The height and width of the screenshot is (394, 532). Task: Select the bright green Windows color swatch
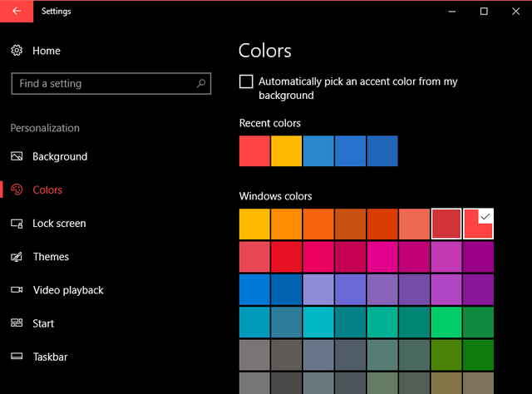coord(446,322)
